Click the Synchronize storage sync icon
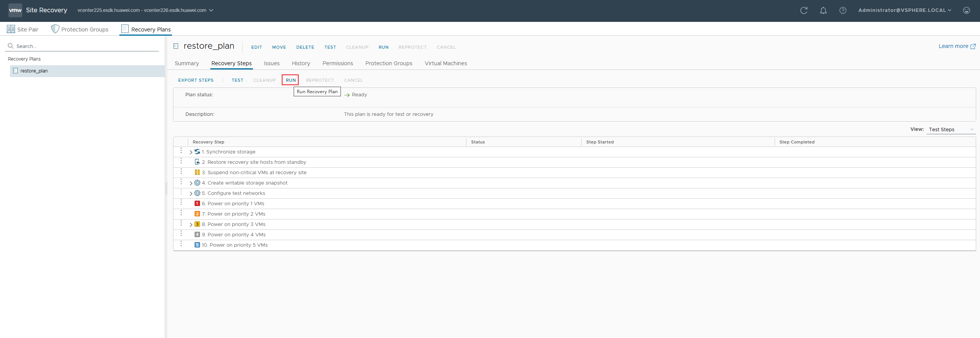Image resolution: width=980 pixels, height=338 pixels. 197,152
